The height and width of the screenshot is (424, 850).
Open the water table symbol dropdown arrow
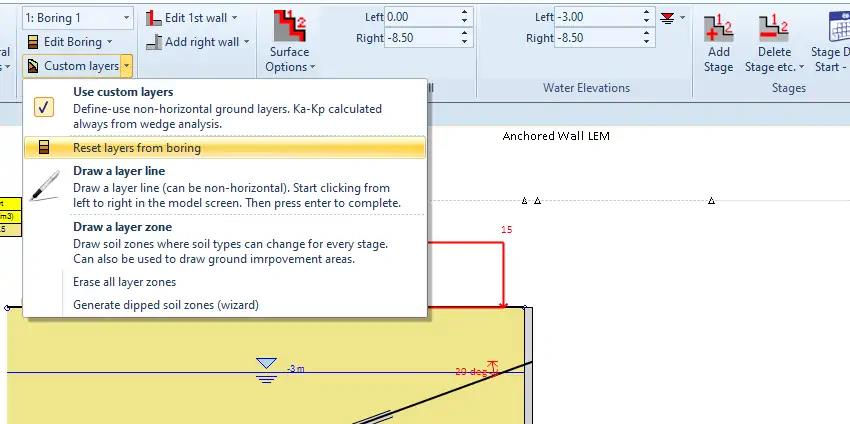click(x=682, y=18)
